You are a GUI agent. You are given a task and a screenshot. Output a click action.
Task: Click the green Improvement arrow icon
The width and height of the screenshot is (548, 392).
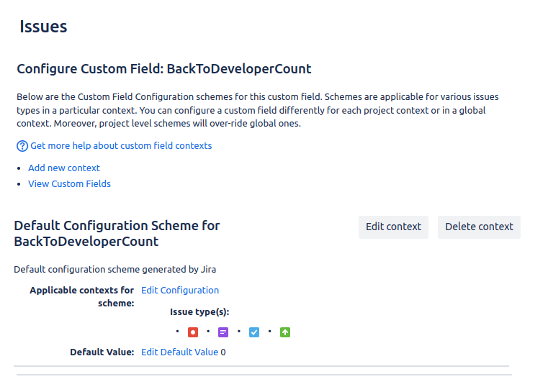tap(285, 332)
